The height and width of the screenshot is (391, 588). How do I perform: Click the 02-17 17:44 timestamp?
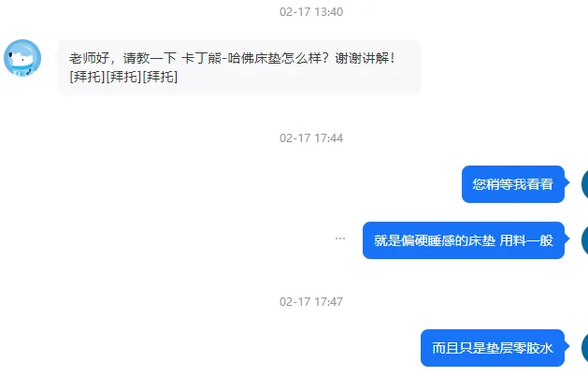pyautogui.click(x=311, y=138)
